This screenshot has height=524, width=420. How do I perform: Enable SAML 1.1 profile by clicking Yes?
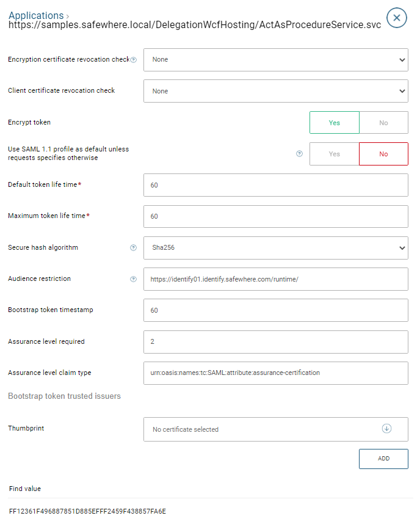click(x=335, y=154)
